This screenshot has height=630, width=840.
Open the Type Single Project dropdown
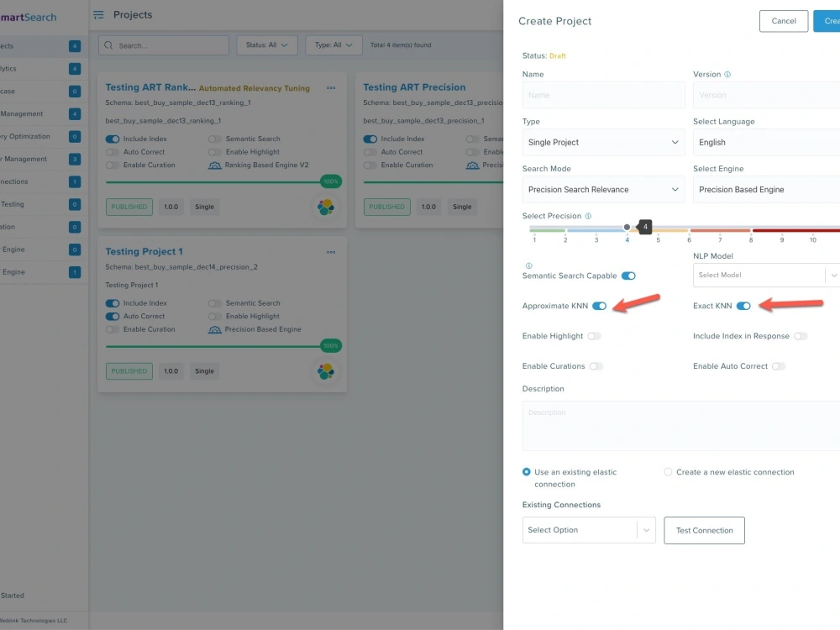click(603, 143)
